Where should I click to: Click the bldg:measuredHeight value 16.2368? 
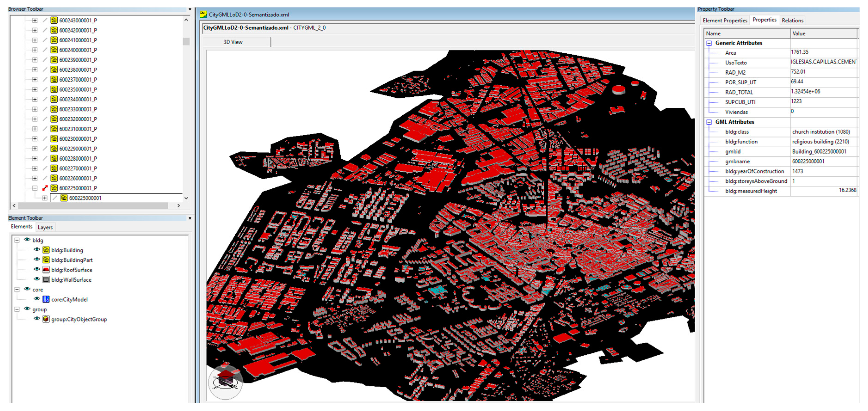click(x=847, y=190)
